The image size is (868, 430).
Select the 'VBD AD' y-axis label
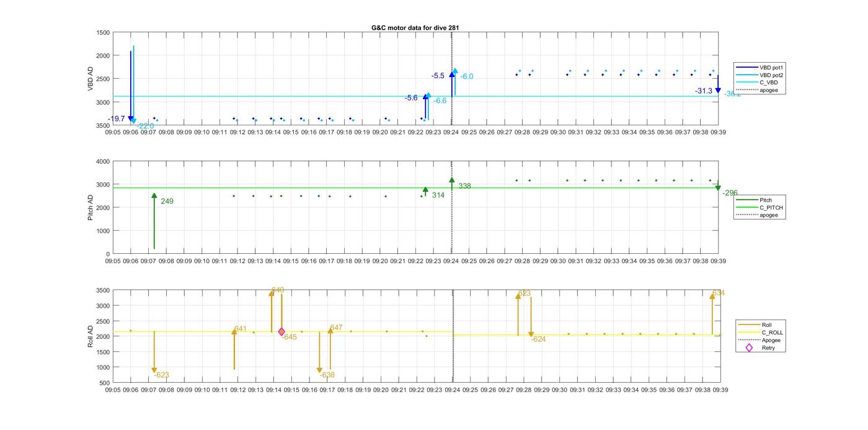click(x=91, y=79)
